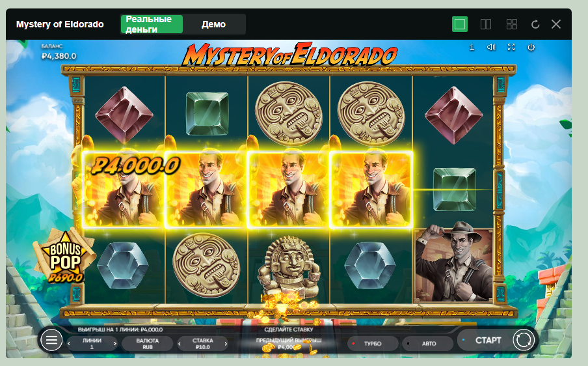The image size is (588, 366).
Task: Select the four-grid layout icon
Action: tap(511, 24)
